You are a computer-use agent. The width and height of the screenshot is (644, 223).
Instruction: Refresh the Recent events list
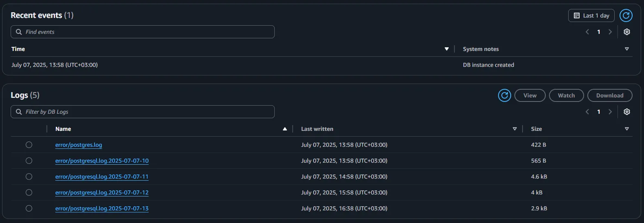click(x=626, y=15)
